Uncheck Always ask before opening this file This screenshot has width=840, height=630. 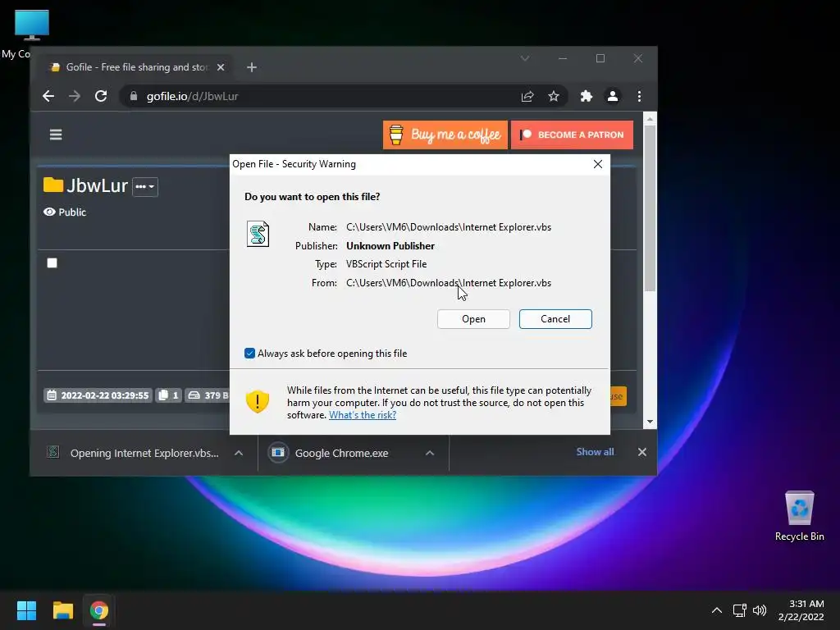[249, 353]
